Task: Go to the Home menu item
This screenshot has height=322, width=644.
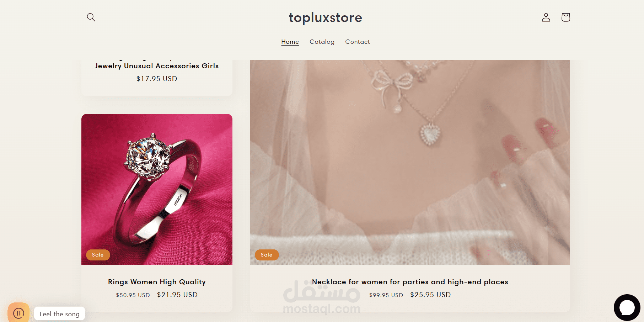Action: [x=290, y=42]
